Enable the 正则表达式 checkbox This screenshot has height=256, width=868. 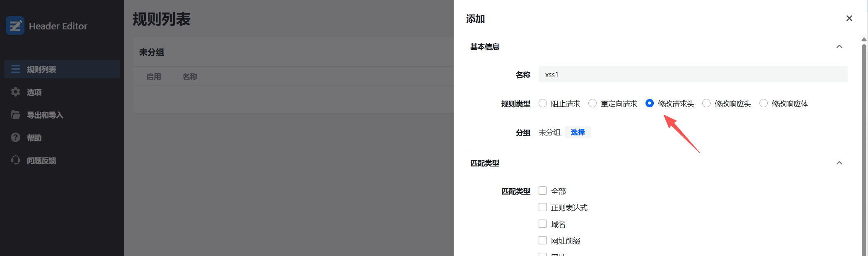[543, 207]
